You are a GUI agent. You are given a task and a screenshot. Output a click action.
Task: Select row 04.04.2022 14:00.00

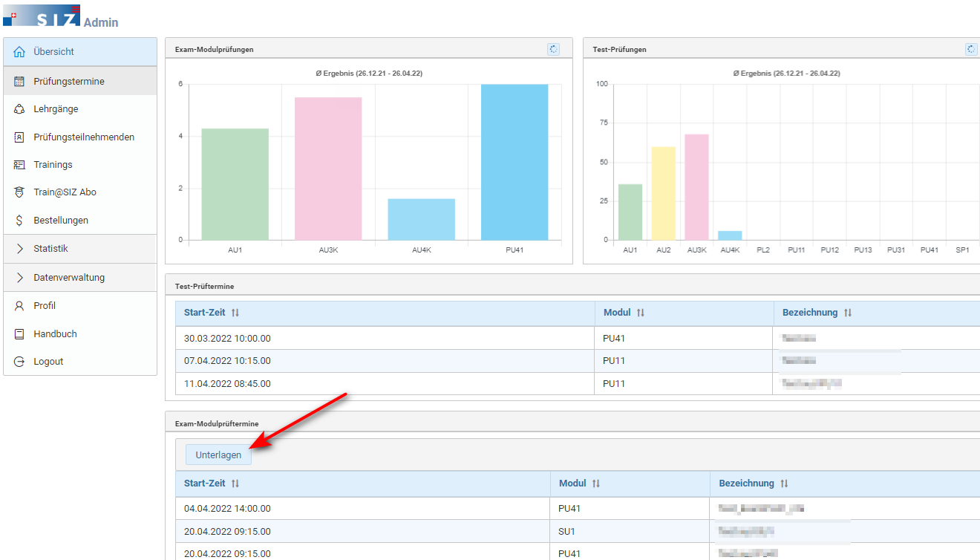pos(578,509)
